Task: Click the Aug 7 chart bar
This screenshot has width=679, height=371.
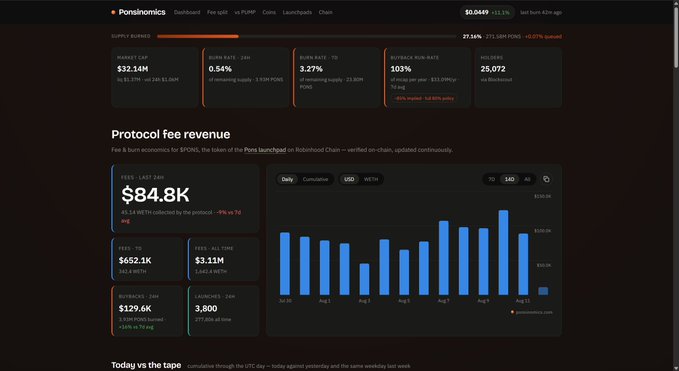Action: pyautogui.click(x=444, y=258)
